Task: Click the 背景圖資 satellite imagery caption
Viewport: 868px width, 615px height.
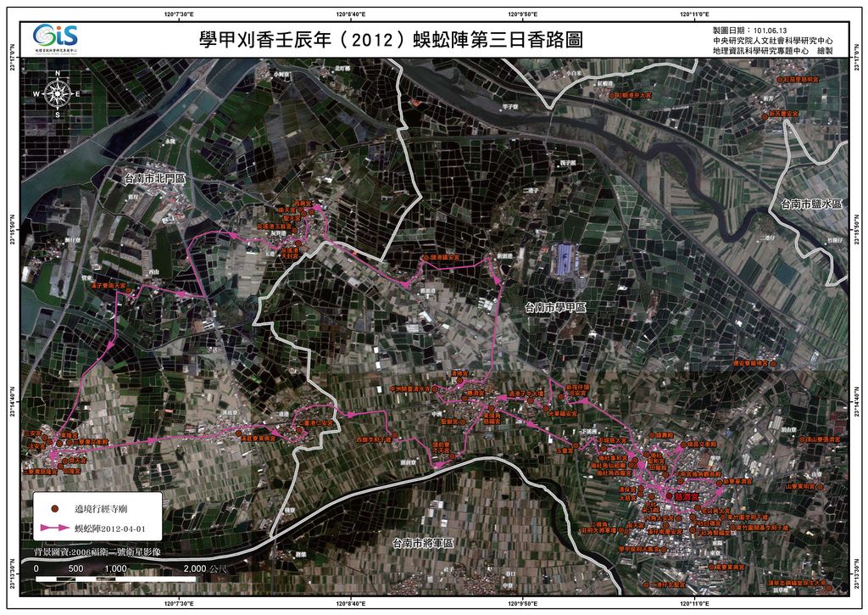Action: click(96, 552)
